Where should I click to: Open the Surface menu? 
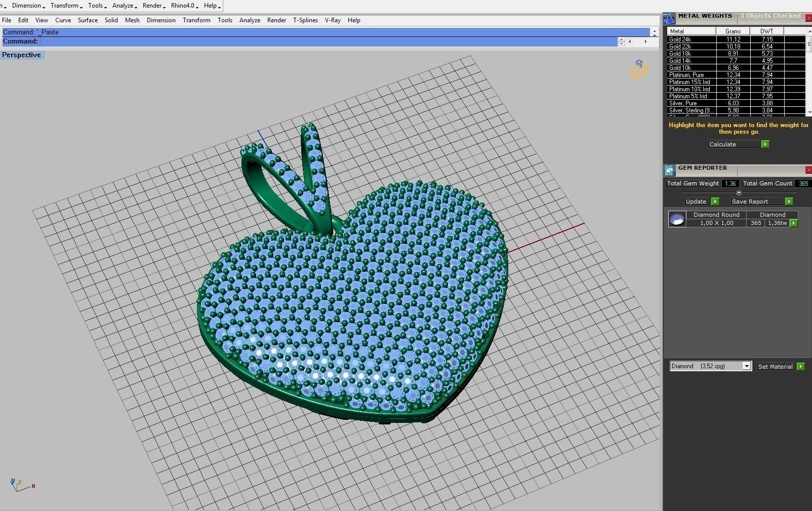(x=88, y=20)
